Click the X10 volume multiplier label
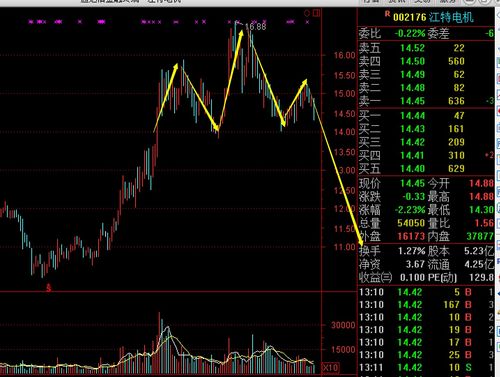This screenshot has height=377, width=500. pos(330,368)
